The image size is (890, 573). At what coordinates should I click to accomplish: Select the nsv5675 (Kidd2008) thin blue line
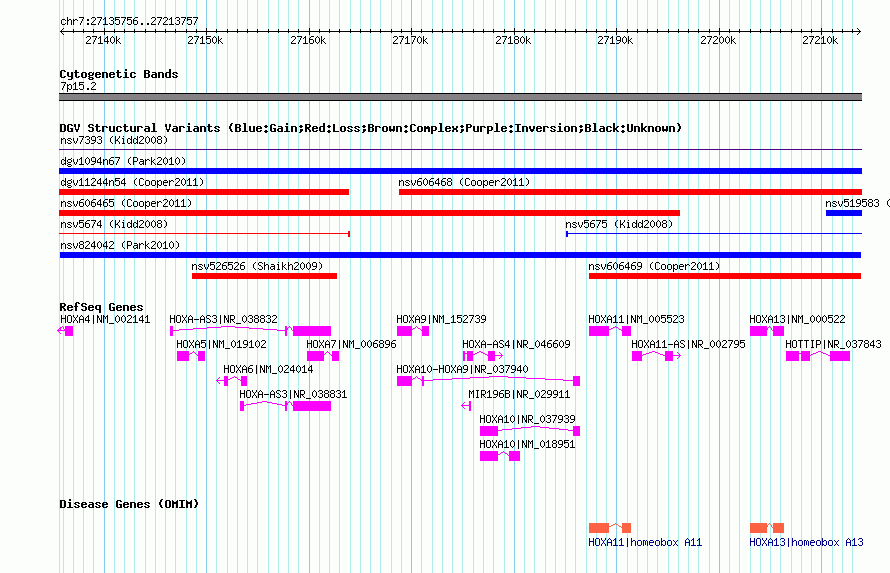pos(713,234)
